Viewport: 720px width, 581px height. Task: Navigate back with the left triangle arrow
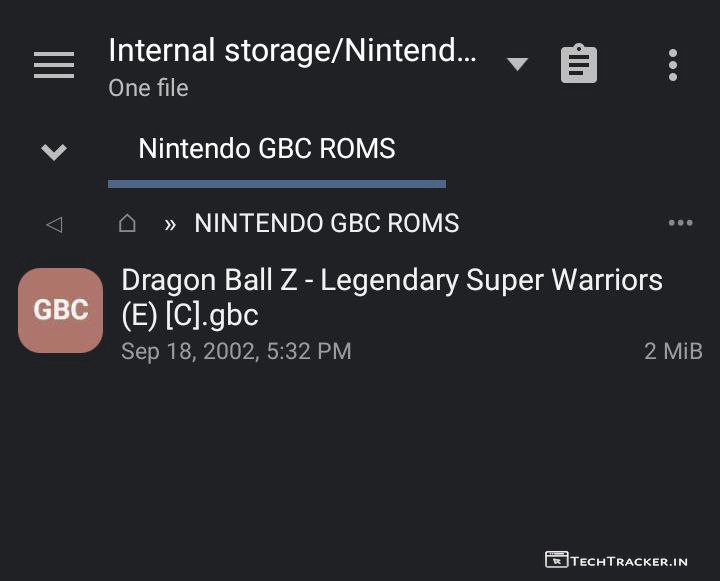point(54,224)
